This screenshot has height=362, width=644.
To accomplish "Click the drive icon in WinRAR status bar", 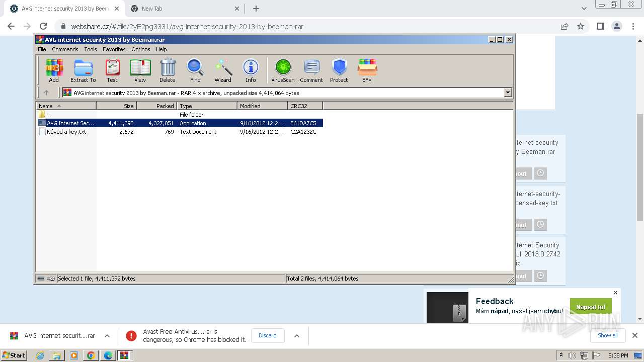I will pyautogui.click(x=42, y=279).
